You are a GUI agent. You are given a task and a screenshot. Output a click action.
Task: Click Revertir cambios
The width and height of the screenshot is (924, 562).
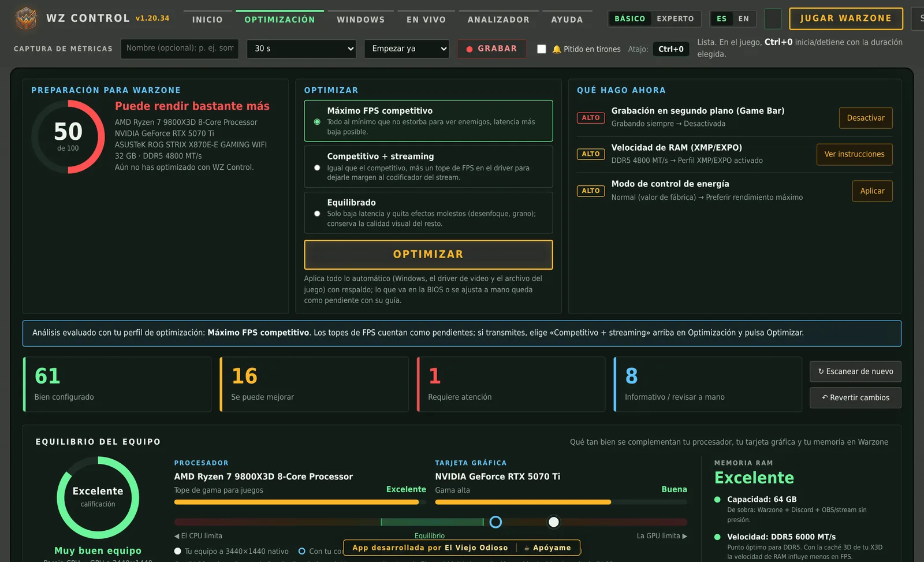pyautogui.click(x=855, y=397)
